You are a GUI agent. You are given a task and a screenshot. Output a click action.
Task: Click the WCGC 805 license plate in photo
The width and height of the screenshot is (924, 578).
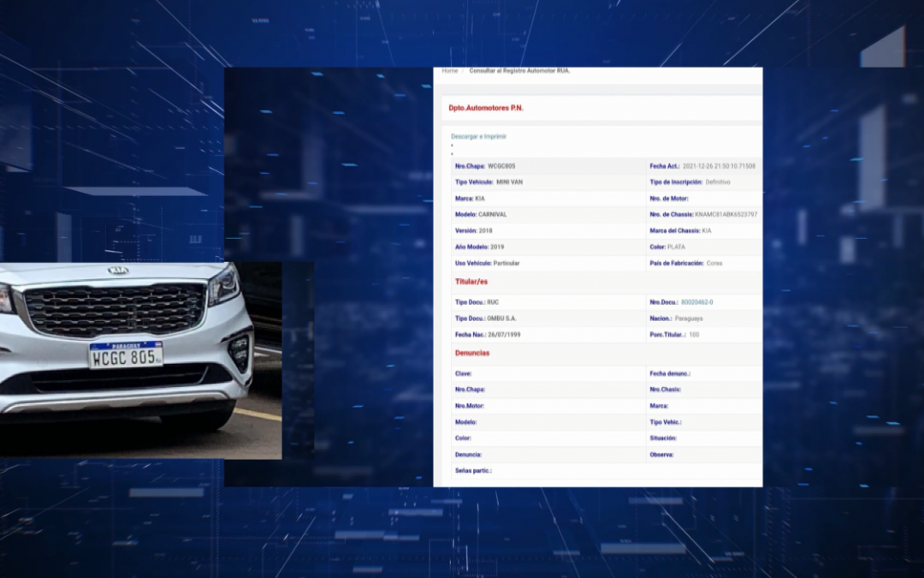pyautogui.click(x=126, y=355)
